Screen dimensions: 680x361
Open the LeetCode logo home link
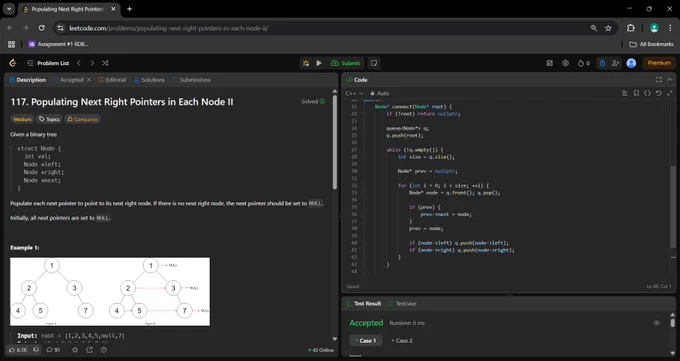(x=13, y=63)
